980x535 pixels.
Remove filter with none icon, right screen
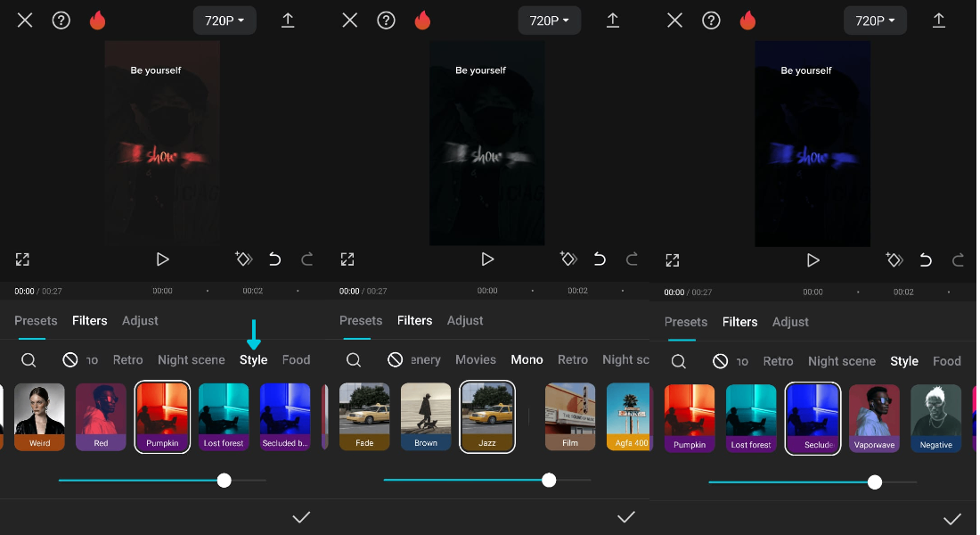pyautogui.click(x=721, y=361)
